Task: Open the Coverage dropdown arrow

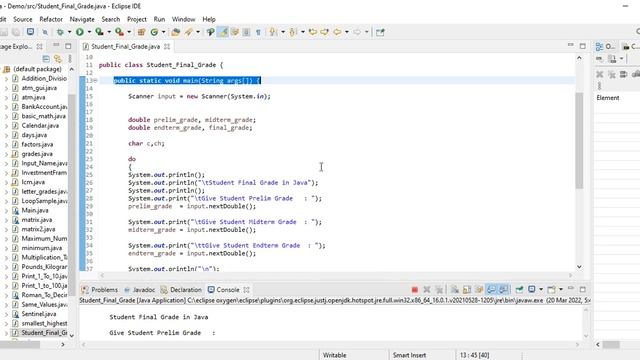Action: point(109,32)
